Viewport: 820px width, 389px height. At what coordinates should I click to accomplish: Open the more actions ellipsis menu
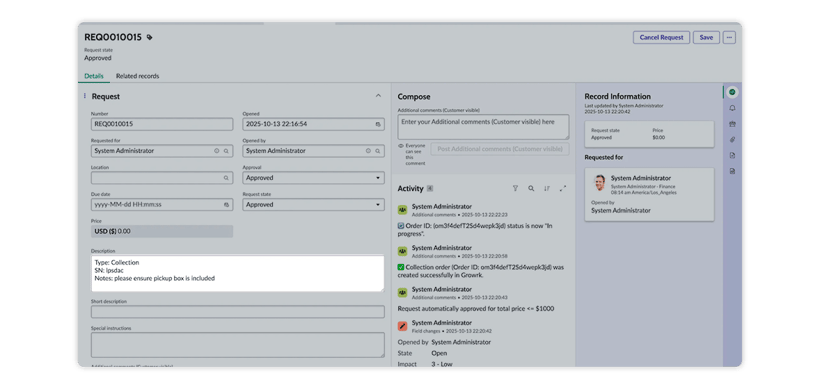[730, 38]
